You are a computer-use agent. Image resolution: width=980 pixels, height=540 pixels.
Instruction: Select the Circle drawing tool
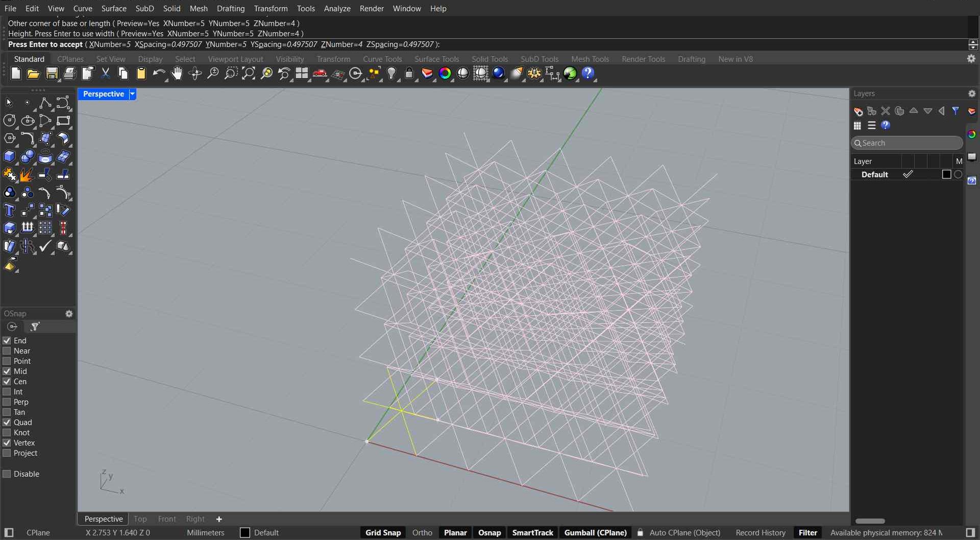pyautogui.click(x=9, y=121)
